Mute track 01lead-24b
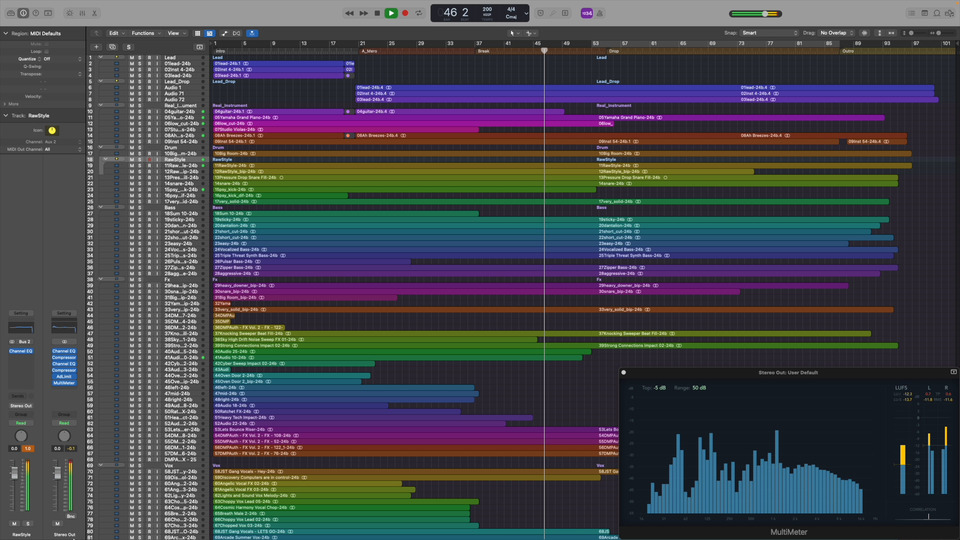This screenshot has height=540, width=960. pos(132,63)
